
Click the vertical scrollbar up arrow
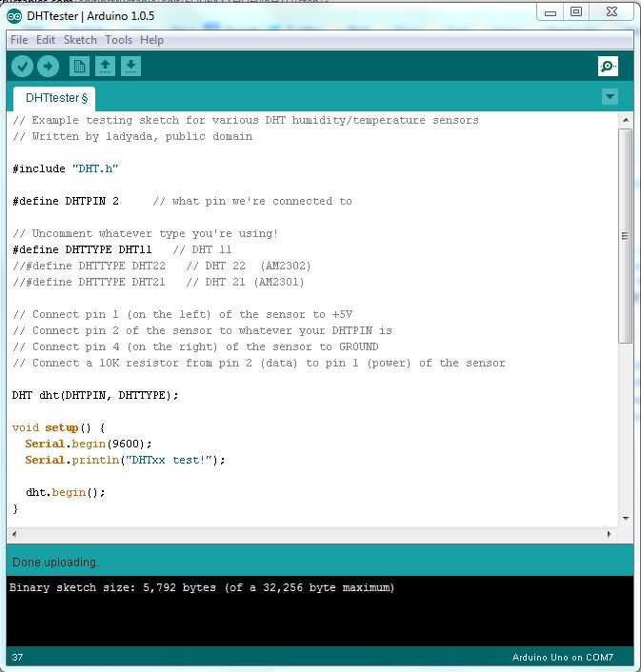(x=626, y=120)
